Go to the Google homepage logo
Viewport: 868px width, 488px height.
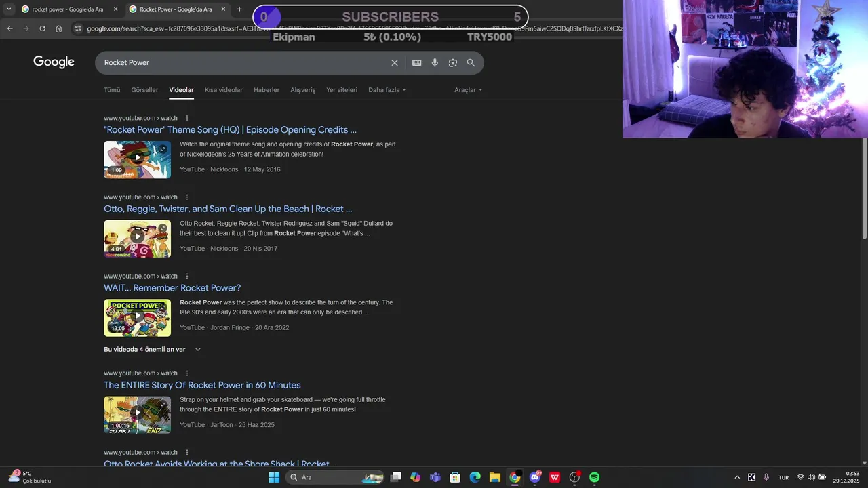tap(54, 62)
